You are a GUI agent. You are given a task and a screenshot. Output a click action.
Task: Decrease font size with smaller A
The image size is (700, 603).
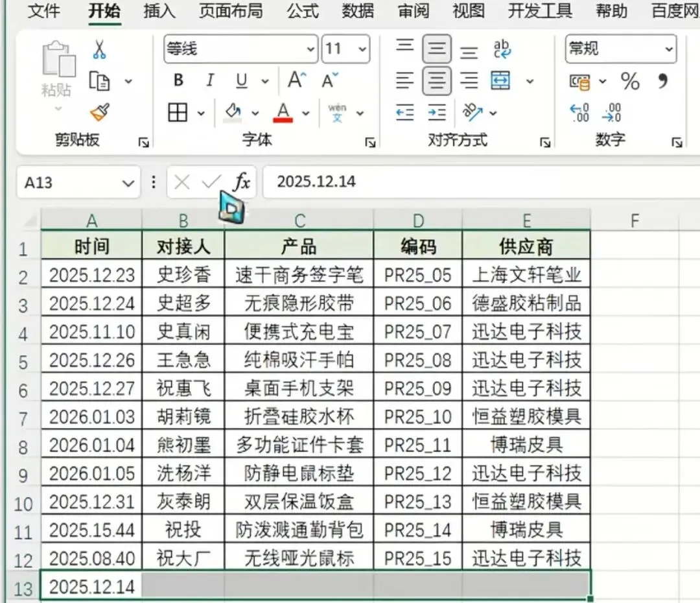point(331,81)
